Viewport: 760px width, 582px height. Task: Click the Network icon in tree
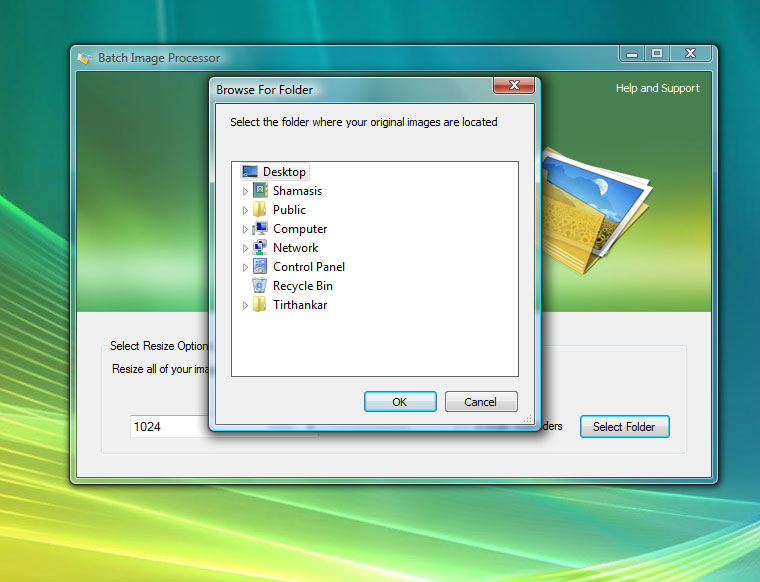click(x=260, y=248)
